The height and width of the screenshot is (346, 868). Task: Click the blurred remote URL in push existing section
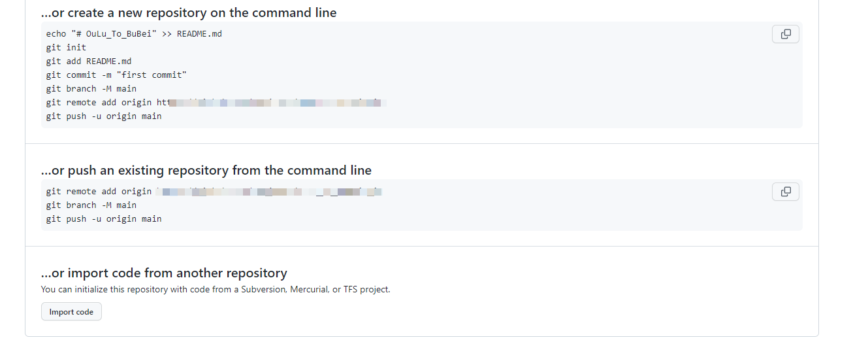pos(269,192)
